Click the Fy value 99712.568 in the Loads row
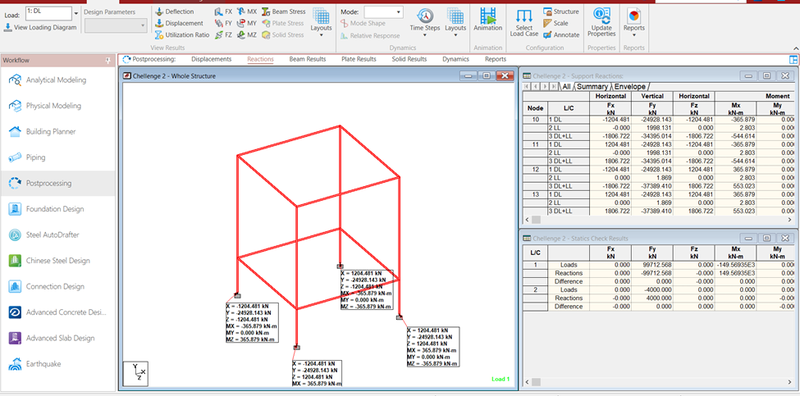This screenshot has width=800, height=396. (x=652, y=265)
